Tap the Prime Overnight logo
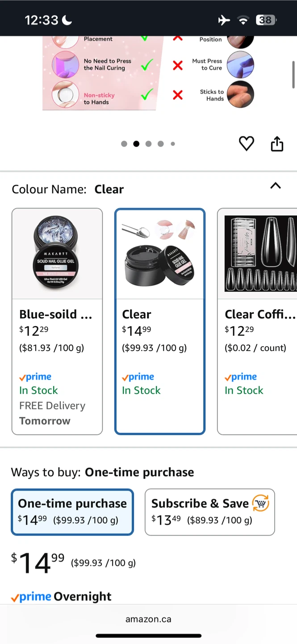The image size is (297, 644). tap(32, 597)
